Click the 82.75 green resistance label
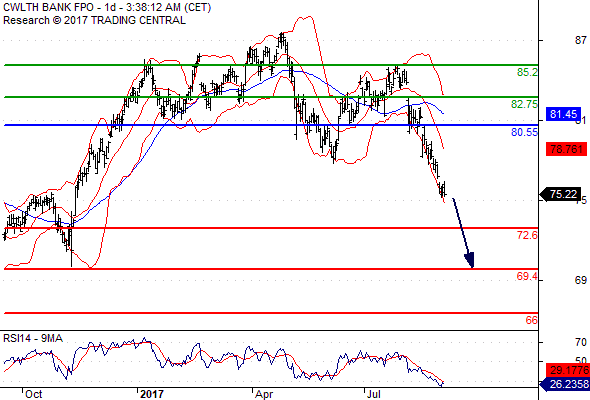The image size is (590, 400). pos(524,104)
